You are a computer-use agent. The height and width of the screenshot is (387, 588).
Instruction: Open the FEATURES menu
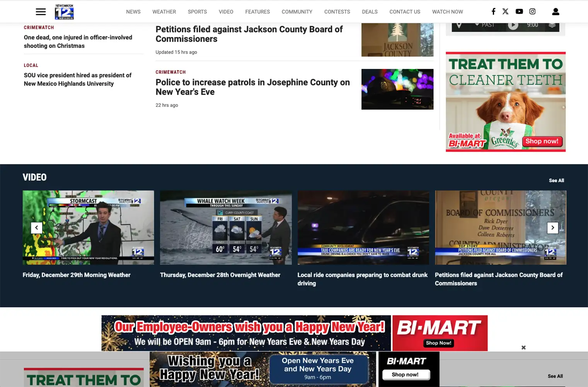click(x=257, y=12)
